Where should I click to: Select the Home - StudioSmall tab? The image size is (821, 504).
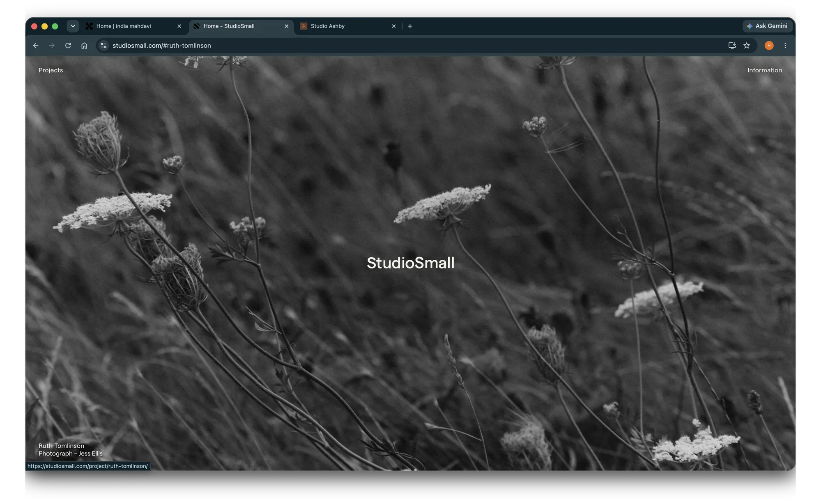pyautogui.click(x=241, y=26)
